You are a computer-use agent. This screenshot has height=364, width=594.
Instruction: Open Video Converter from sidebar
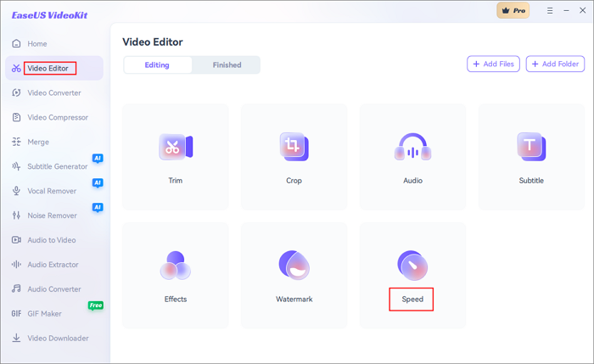(54, 93)
